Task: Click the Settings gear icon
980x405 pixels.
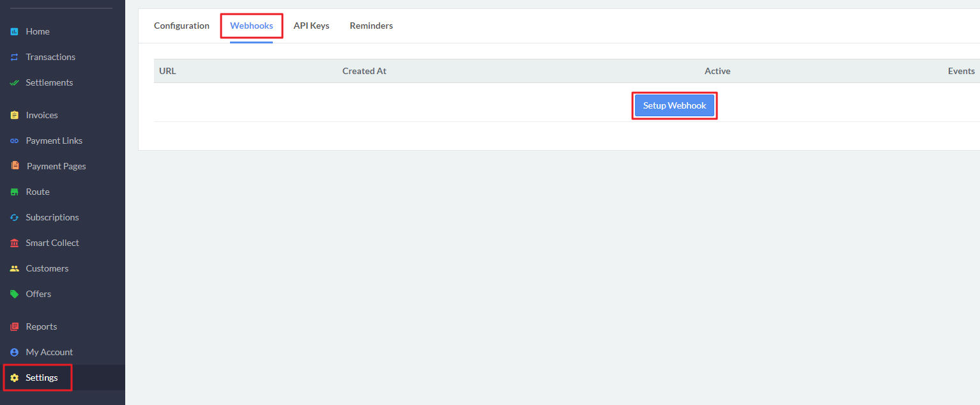Action: pyautogui.click(x=15, y=378)
